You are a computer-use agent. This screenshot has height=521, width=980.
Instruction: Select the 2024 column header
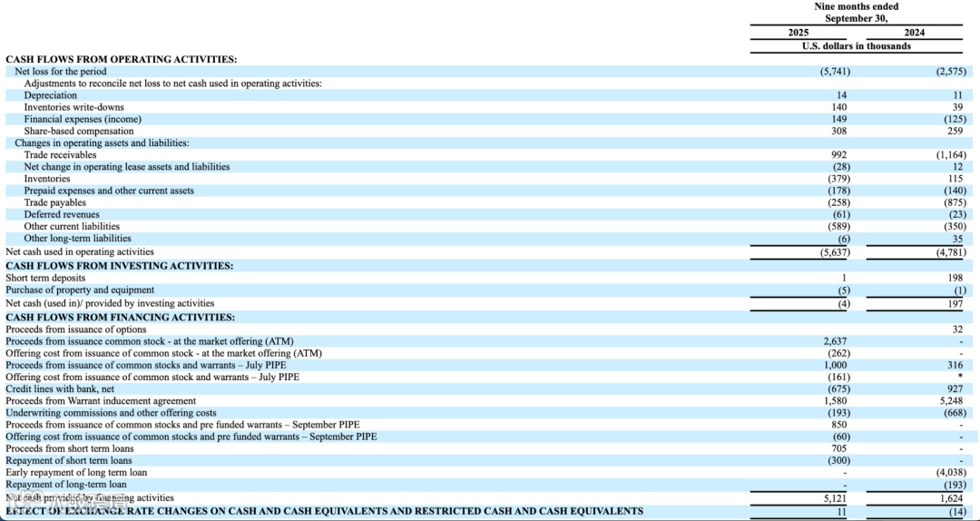click(x=915, y=33)
